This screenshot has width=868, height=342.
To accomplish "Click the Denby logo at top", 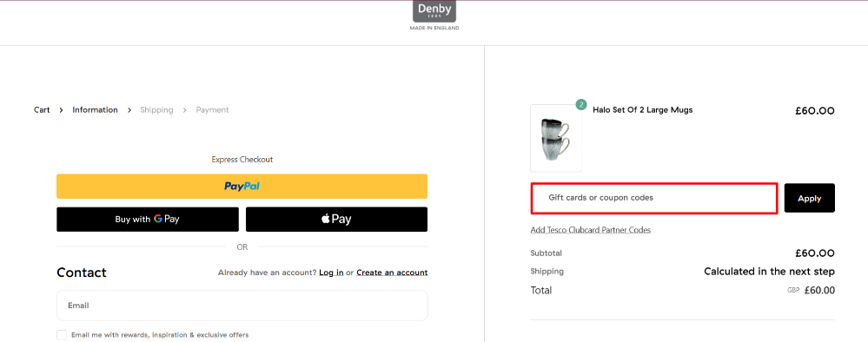I will point(434,16).
